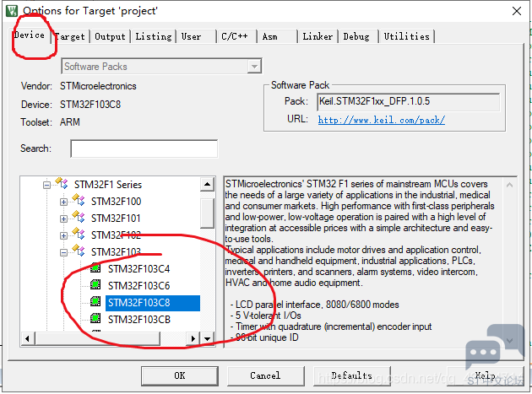532x394 pixels.
Task: Open the Asm tab
Action: click(x=277, y=36)
